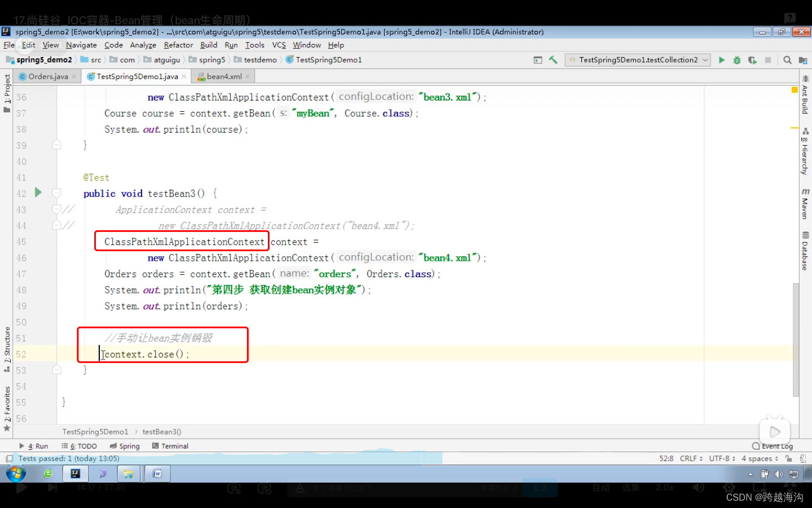
Task: Go to line via 52:8 position indicator
Action: coord(666,459)
